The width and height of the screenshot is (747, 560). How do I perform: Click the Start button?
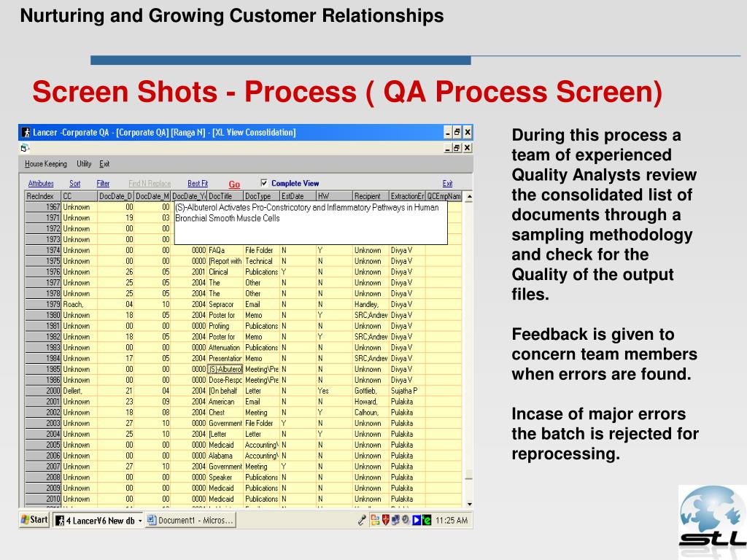click(34, 519)
